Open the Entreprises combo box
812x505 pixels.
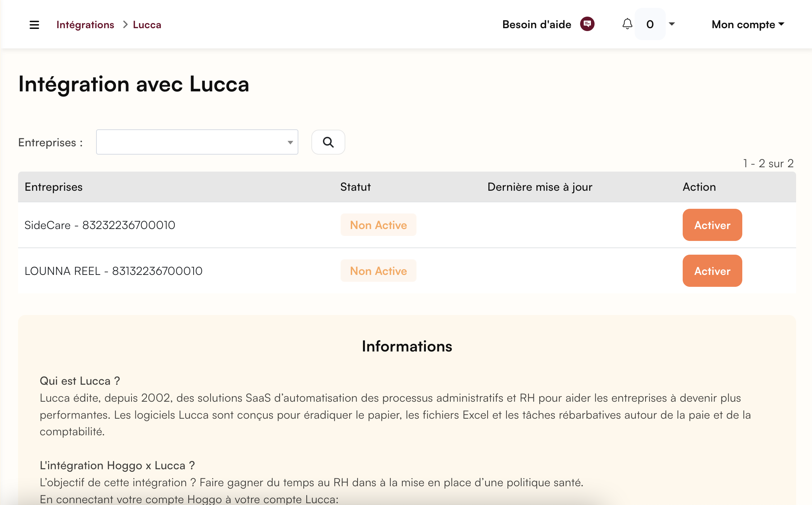pos(197,142)
